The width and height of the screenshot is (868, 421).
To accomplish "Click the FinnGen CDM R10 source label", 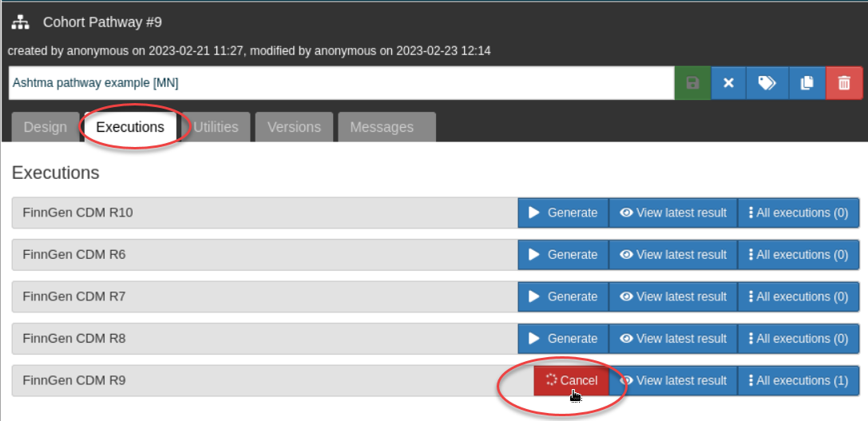I will [x=77, y=212].
